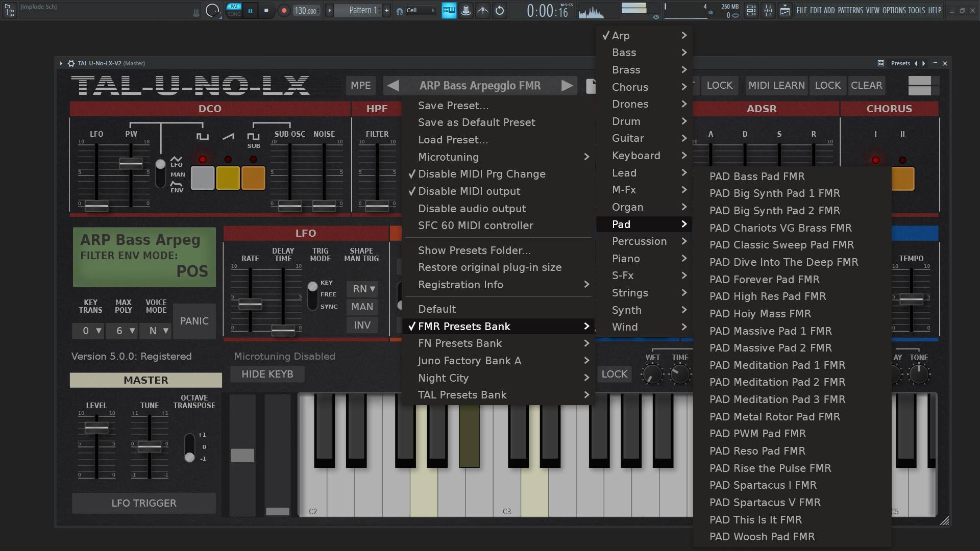
Task: Go to next preset with right arrow
Action: point(567,86)
